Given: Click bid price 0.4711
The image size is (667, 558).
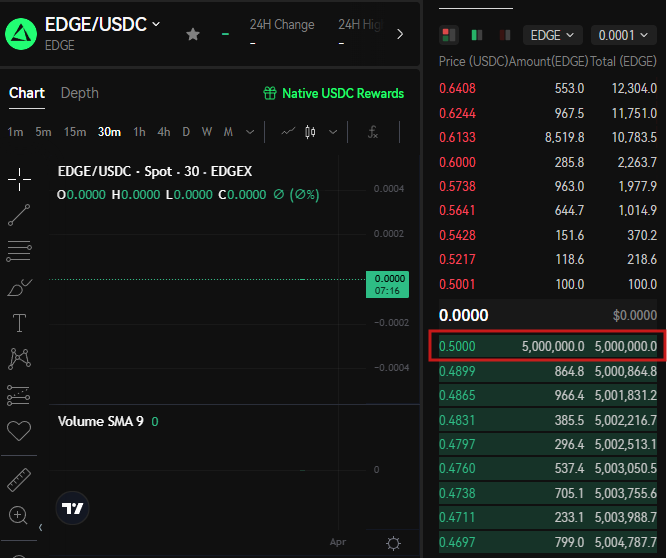Looking at the screenshot, I should (x=457, y=518).
